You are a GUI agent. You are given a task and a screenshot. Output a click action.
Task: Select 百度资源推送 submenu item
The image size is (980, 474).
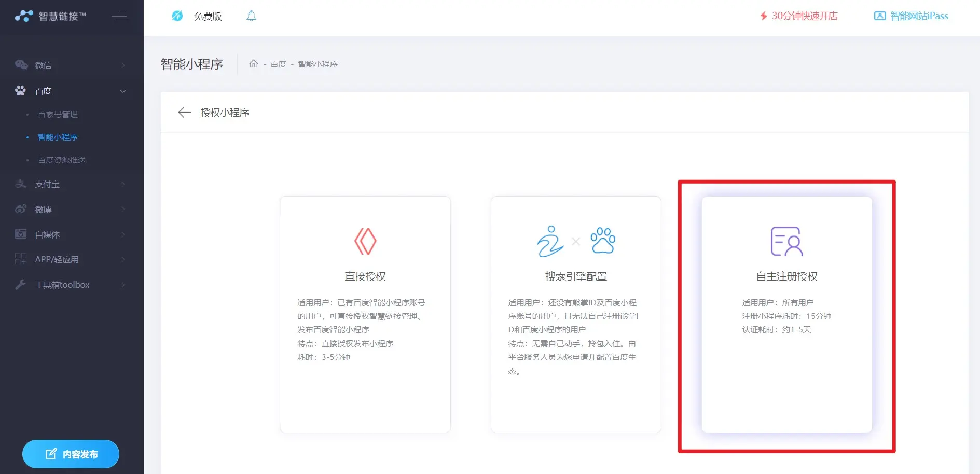pos(62,160)
